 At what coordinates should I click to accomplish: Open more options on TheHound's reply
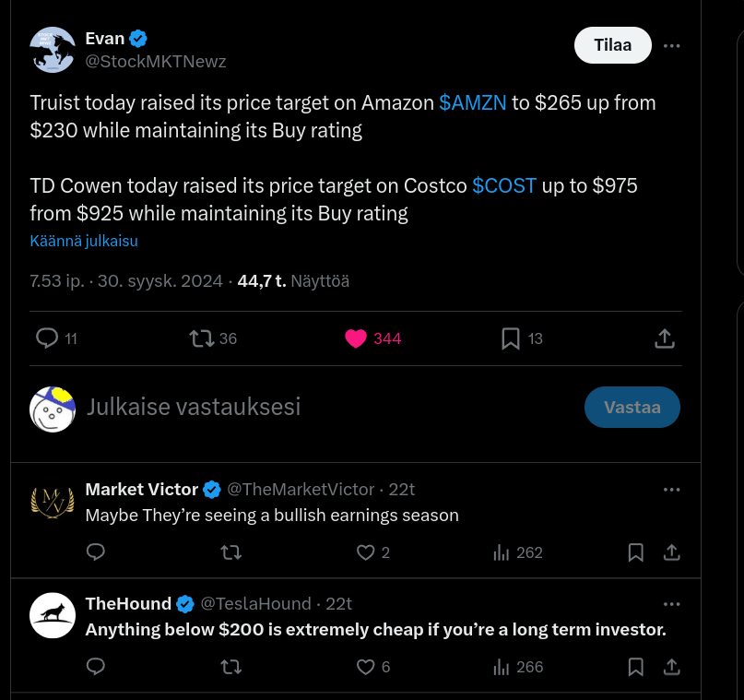(672, 604)
